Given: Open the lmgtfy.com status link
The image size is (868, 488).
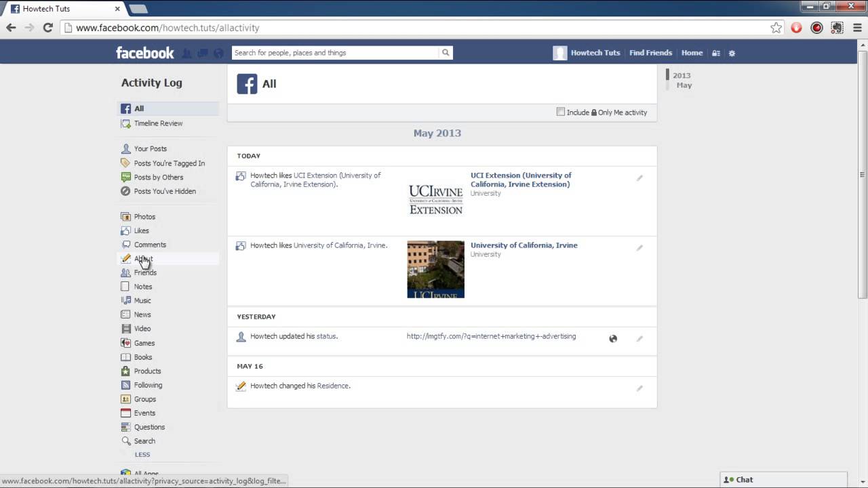Looking at the screenshot, I should (x=491, y=336).
